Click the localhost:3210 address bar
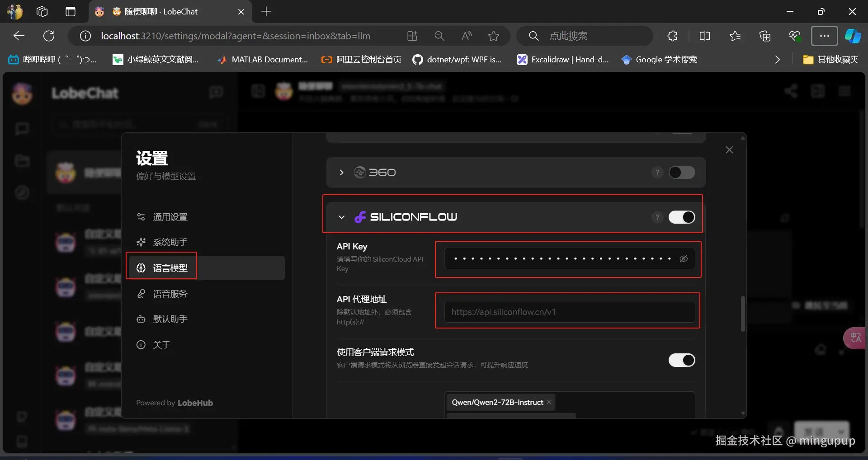Viewport: 868px width, 460px height. pos(235,36)
